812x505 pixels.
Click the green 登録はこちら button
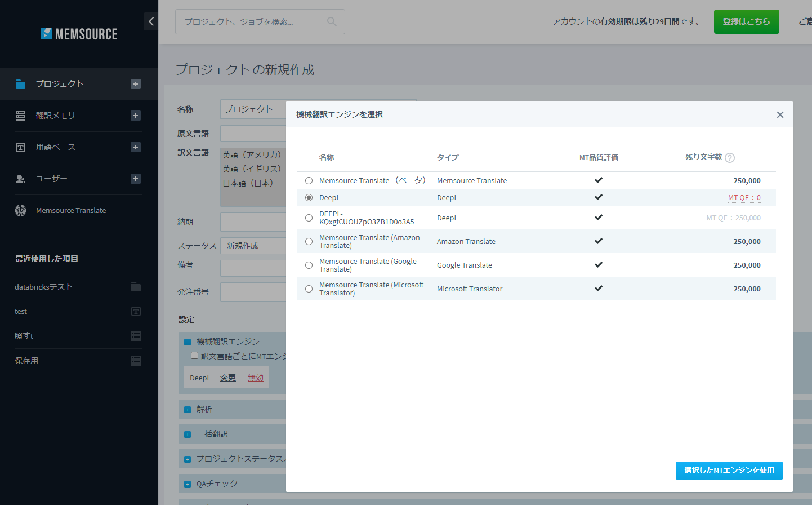click(747, 21)
